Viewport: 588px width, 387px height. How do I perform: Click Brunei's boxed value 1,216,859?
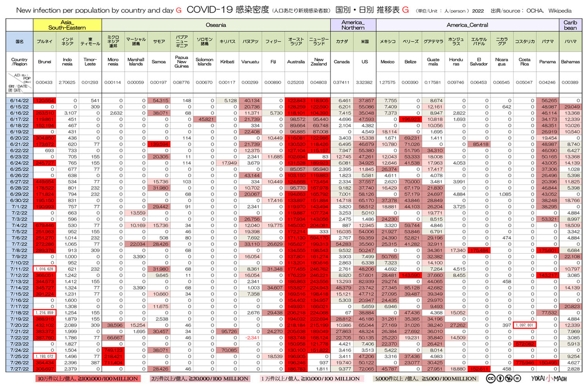click(45, 312)
